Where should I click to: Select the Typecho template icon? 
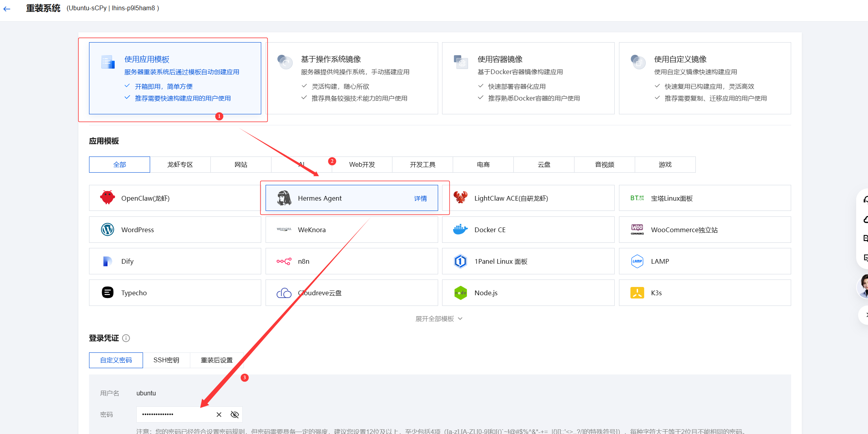(107, 292)
